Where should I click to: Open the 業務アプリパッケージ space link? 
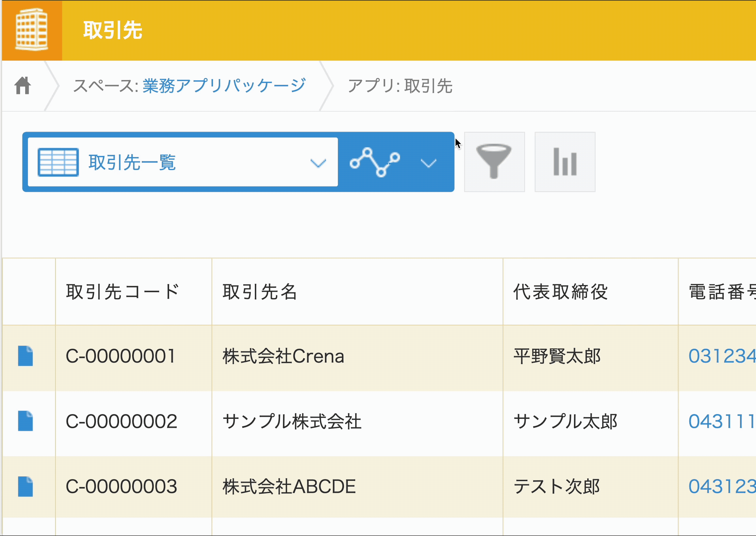point(224,86)
